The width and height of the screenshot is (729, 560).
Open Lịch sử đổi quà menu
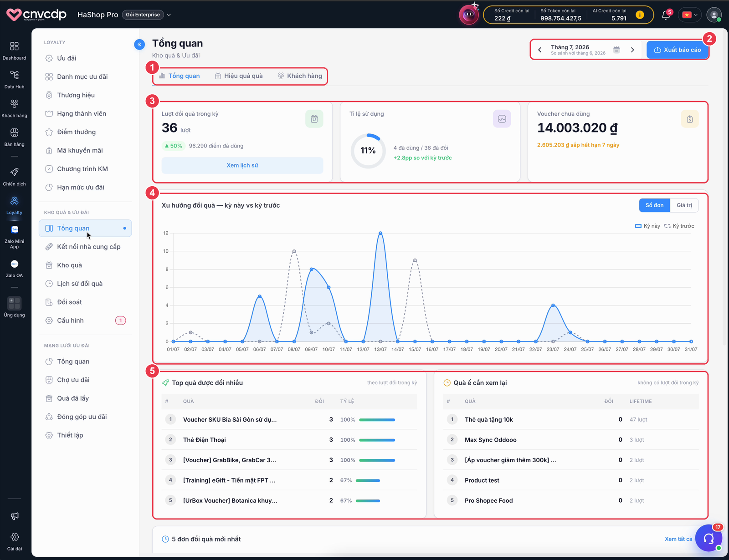(85, 284)
